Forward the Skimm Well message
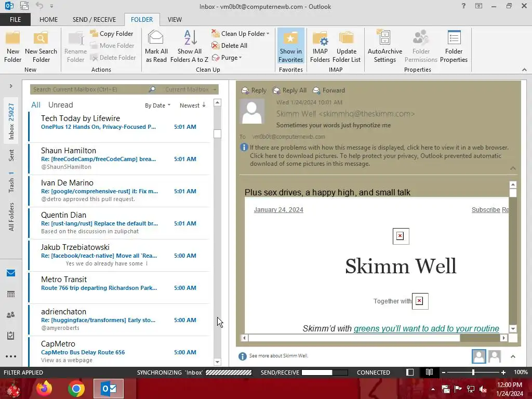Viewport: 532px width, 399px height. click(x=329, y=90)
